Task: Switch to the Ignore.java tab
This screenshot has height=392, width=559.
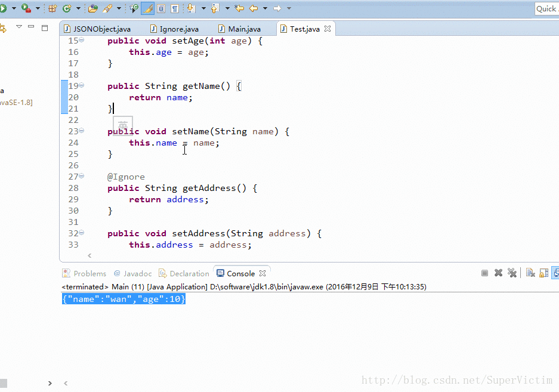Action: pos(175,29)
